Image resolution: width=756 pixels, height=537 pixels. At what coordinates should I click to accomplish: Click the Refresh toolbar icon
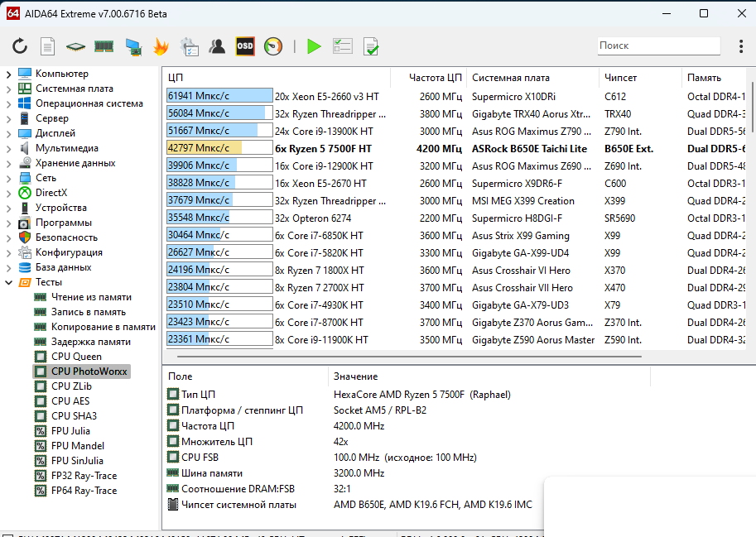pyautogui.click(x=20, y=46)
